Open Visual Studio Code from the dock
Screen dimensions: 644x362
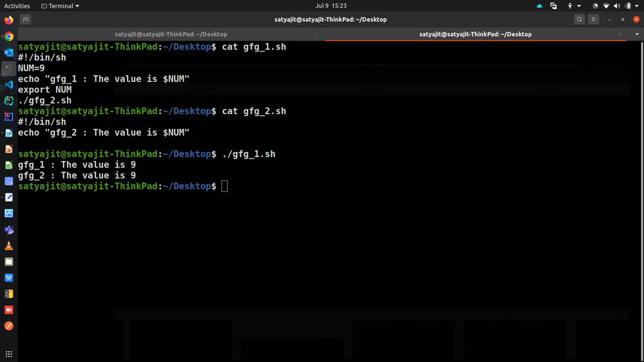coord(8,84)
